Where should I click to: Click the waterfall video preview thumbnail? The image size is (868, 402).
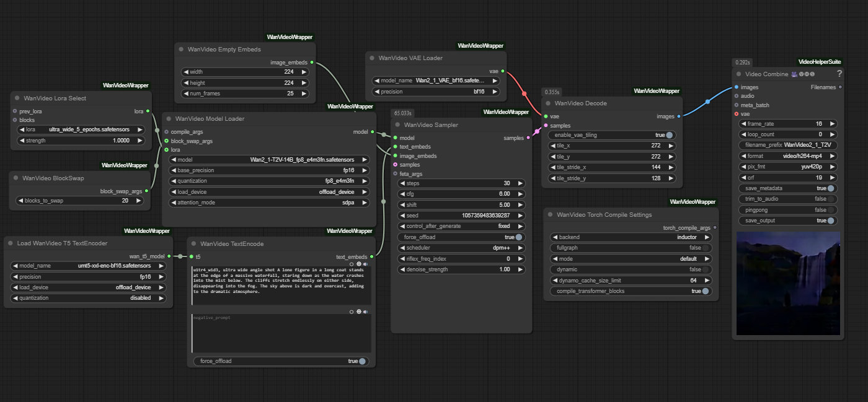(787, 283)
